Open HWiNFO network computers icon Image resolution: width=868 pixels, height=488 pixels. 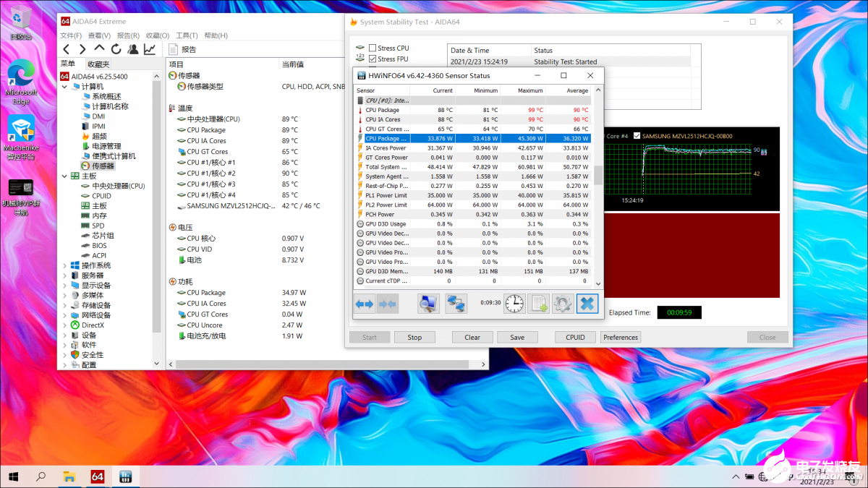click(456, 304)
